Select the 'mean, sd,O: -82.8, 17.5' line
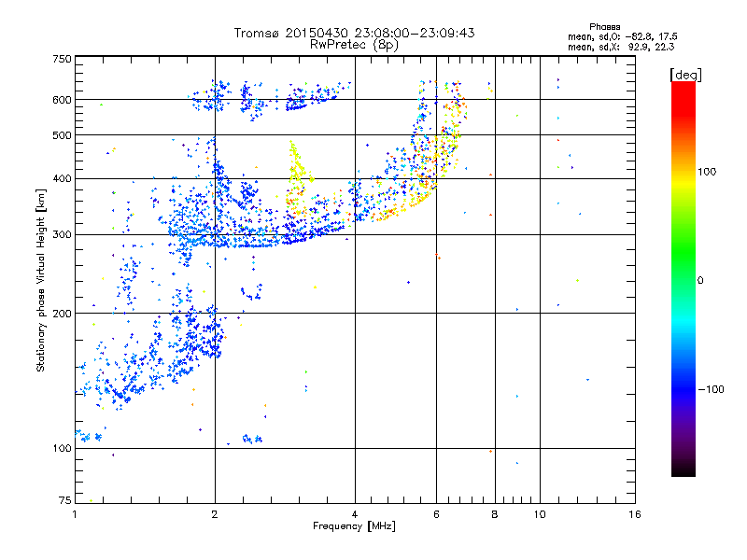This screenshot has height=560, width=747. point(622,36)
